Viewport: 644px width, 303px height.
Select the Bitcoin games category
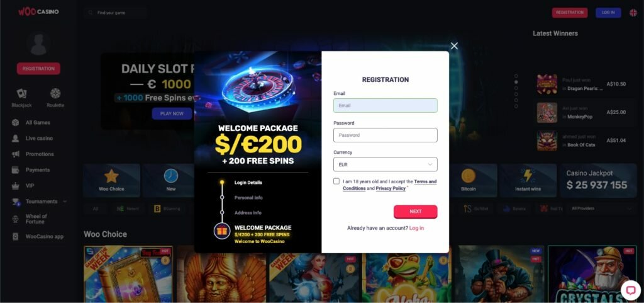pyautogui.click(x=468, y=181)
